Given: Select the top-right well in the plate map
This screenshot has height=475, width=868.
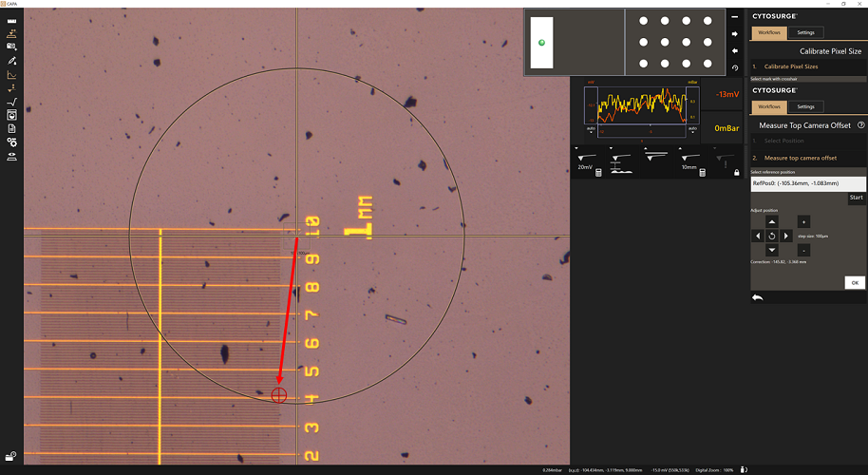Looking at the screenshot, I should 708,21.
